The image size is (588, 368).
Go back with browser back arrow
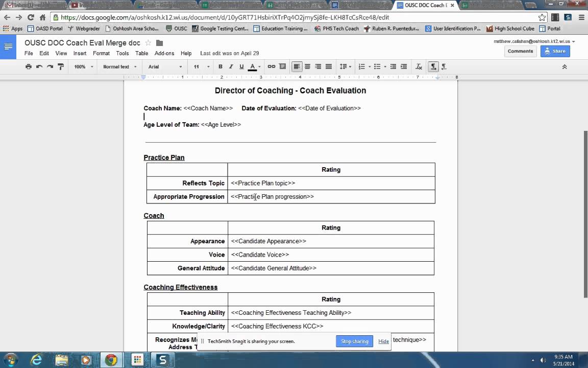pos(7,17)
